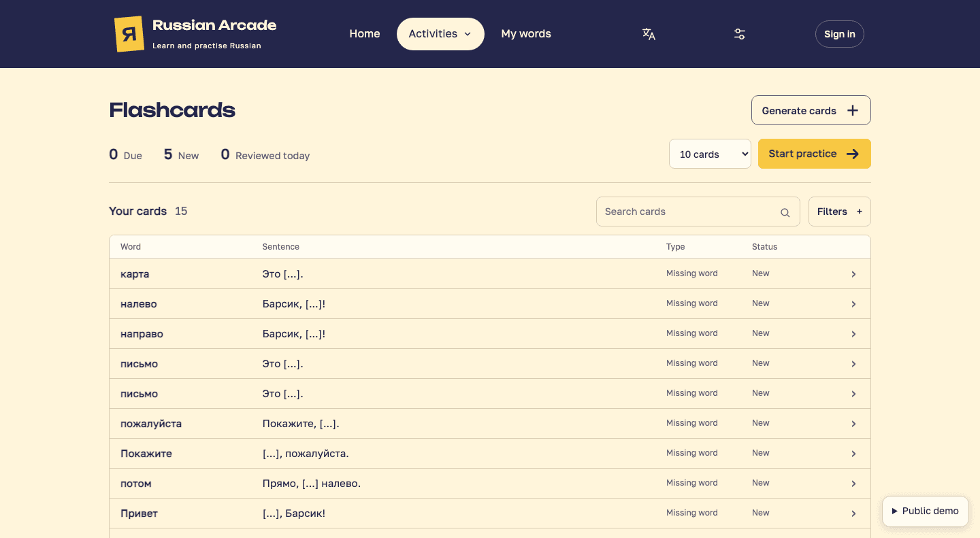The height and width of the screenshot is (538, 980).
Task: Expand the Привет card row chevron
Action: (853, 514)
